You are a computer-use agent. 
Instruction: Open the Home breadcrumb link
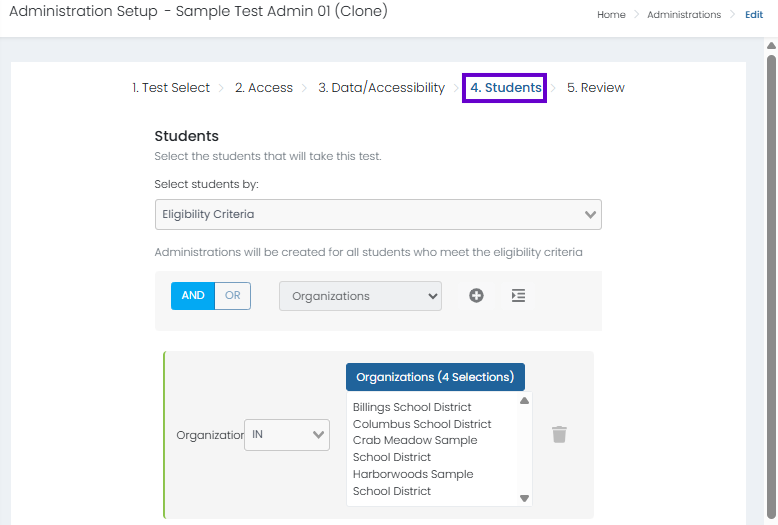click(x=611, y=15)
